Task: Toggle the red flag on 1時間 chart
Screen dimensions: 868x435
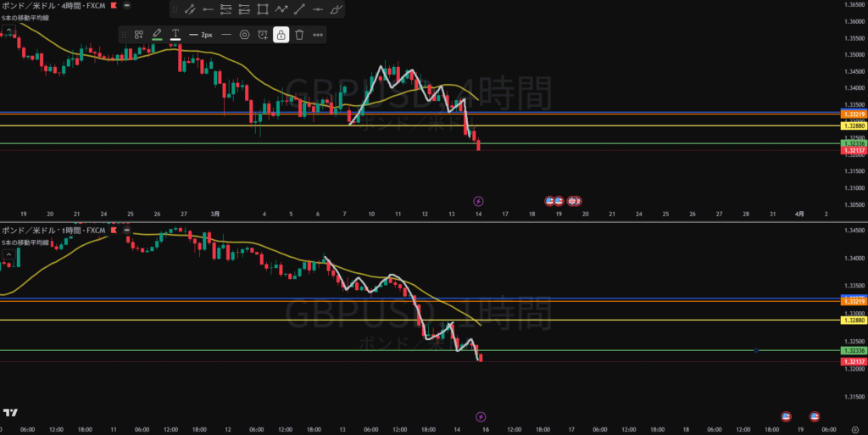Action: click(x=114, y=230)
